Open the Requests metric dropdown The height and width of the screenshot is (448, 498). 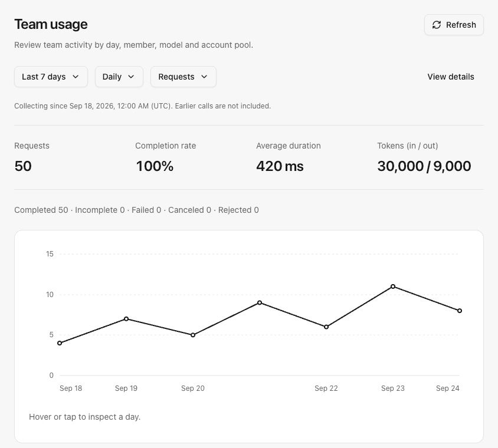(184, 77)
